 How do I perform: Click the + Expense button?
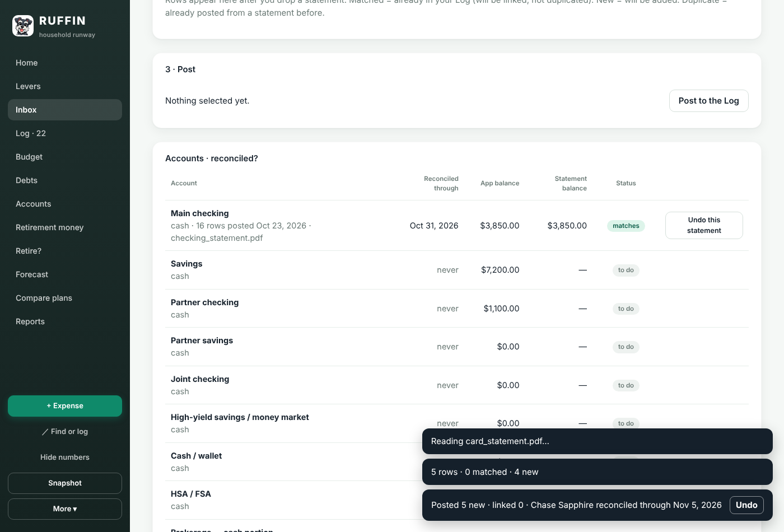65,406
